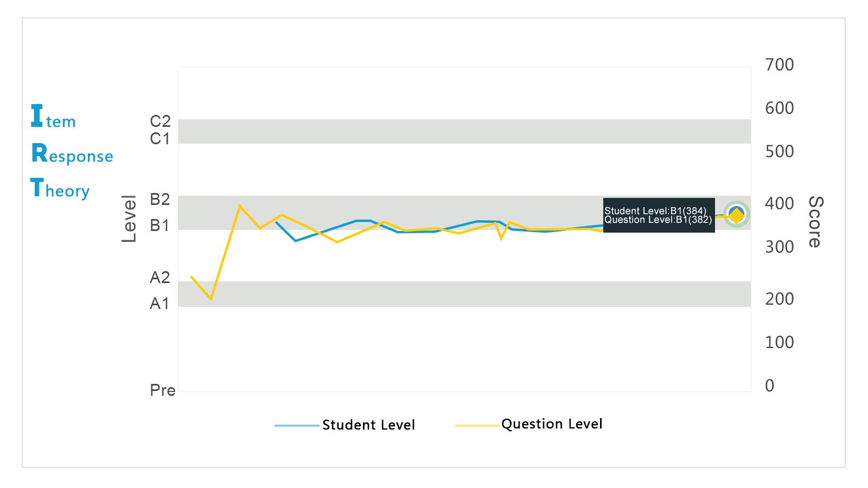Click the vertical Score axis title
Viewport: 868px width, 488px height.
click(815, 222)
